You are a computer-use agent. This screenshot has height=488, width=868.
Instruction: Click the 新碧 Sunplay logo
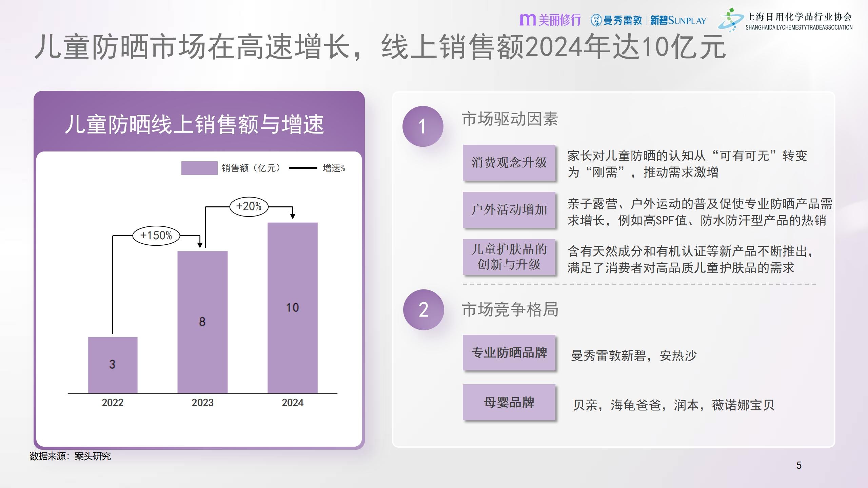pyautogui.click(x=678, y=20)
